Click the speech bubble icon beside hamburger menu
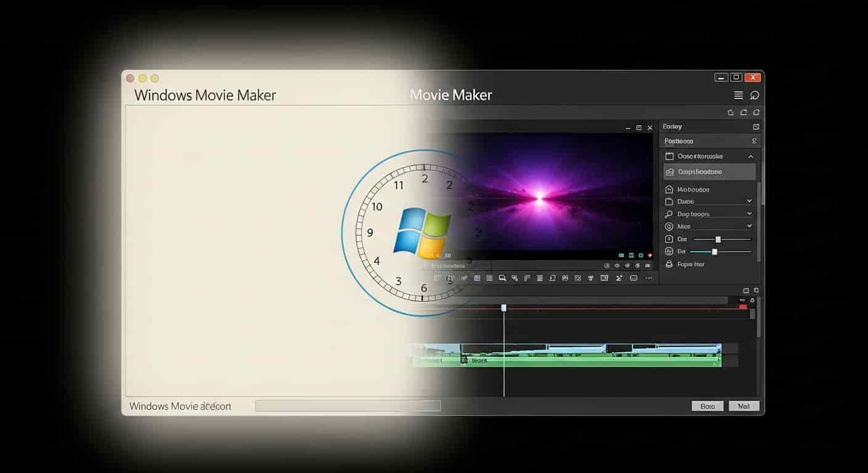Screen dimensions: 868x473 click(x=755, y=95)
